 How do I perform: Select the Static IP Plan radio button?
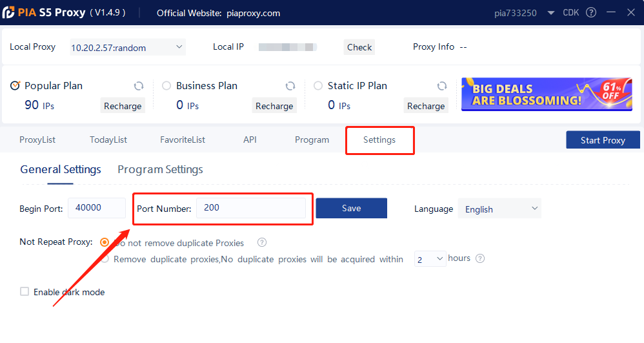318,85
